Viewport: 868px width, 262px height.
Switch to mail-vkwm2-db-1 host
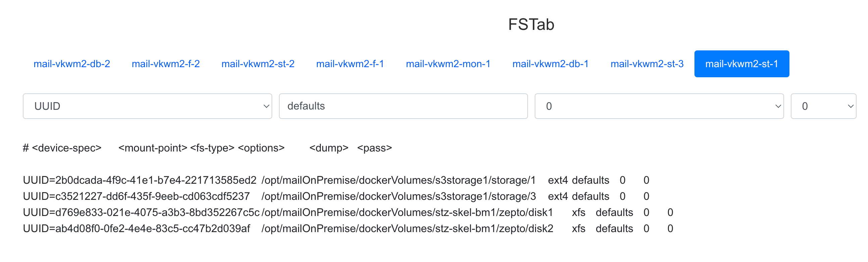550,64
